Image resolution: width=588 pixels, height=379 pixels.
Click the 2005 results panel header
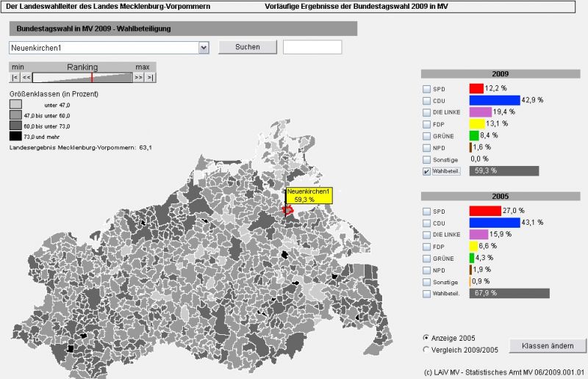point(501,196)
